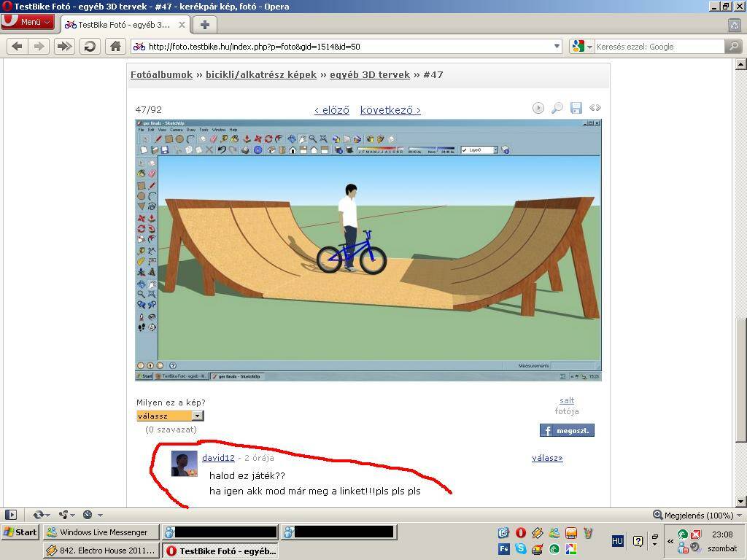
Task: Expand hidden tray icons with chevron
Action: tap(670, 541)
